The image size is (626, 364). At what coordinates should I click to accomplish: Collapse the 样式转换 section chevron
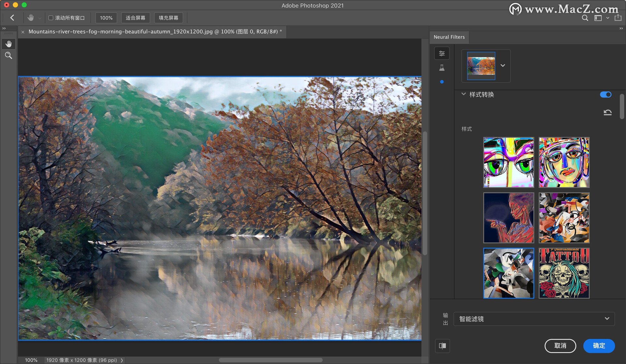pos(463,94)
